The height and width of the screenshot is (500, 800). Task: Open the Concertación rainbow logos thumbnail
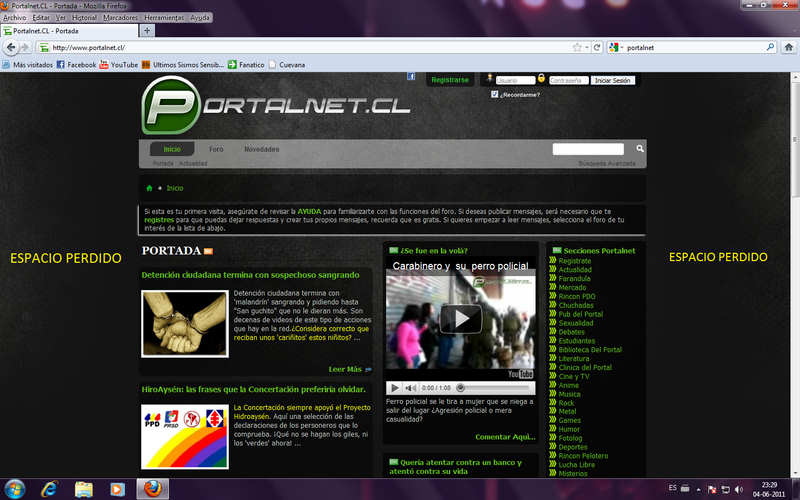coord(185,436)
